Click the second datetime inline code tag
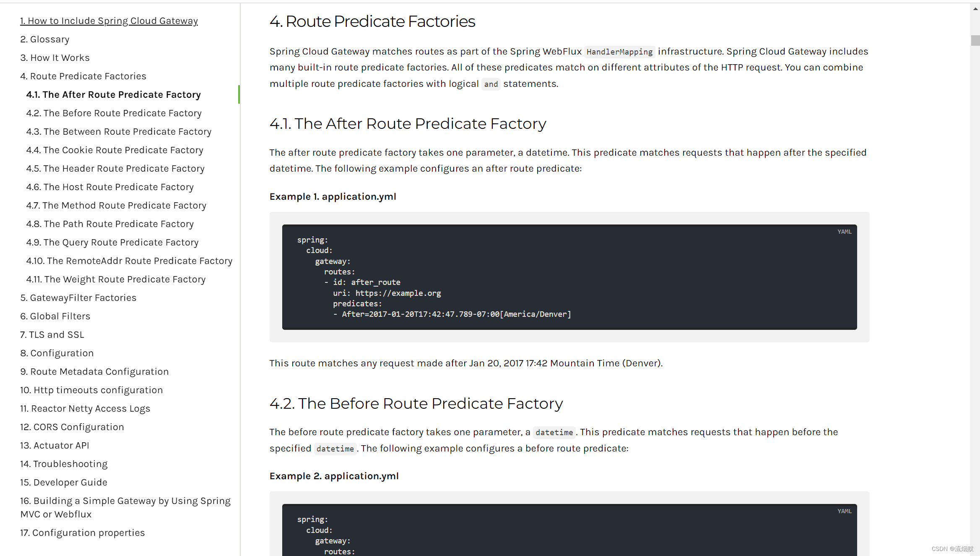The width and height of the screenshot is (980, 556). [x=335, y=448]
